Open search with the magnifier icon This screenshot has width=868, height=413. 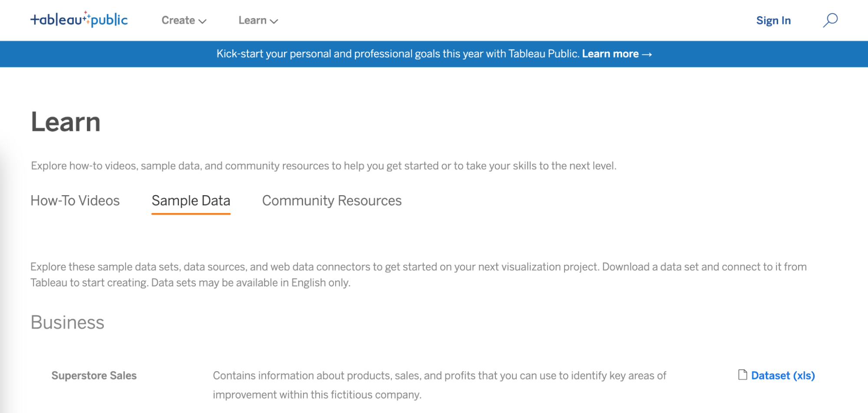click(x=830, y=20)
